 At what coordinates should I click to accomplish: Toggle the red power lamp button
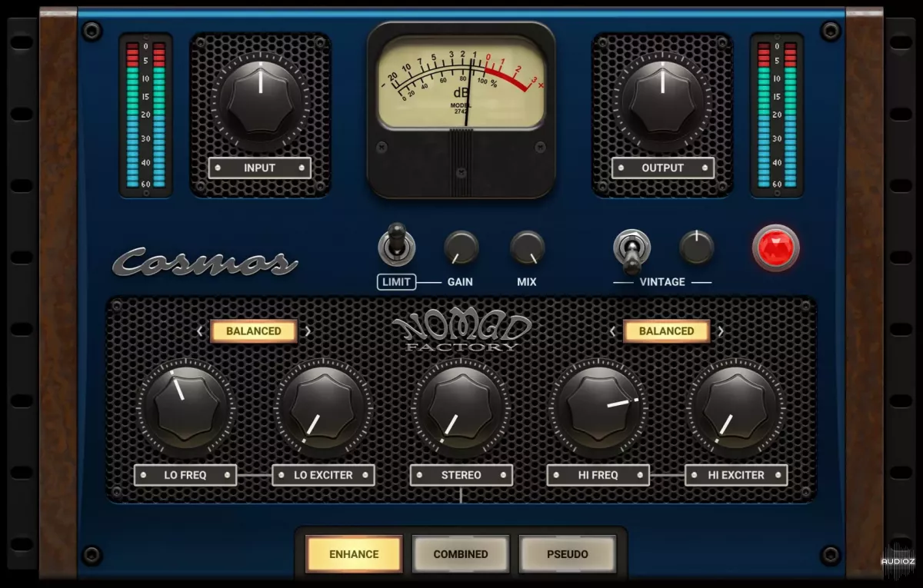click(775, 248)
